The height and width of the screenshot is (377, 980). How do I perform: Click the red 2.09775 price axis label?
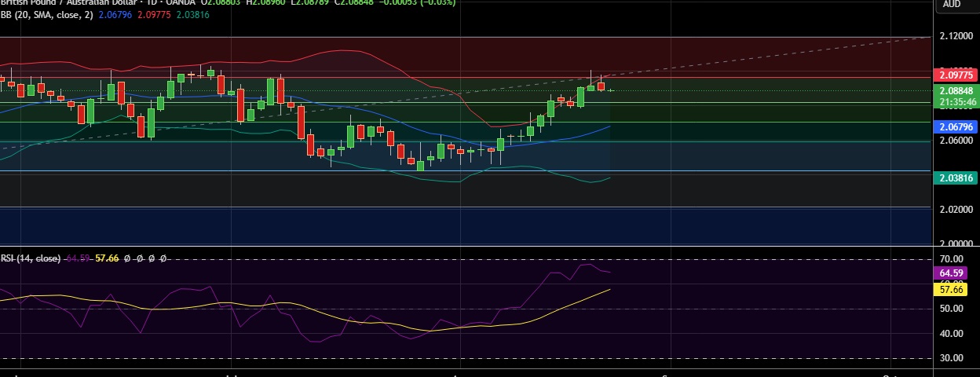click(x=954, y=75)
